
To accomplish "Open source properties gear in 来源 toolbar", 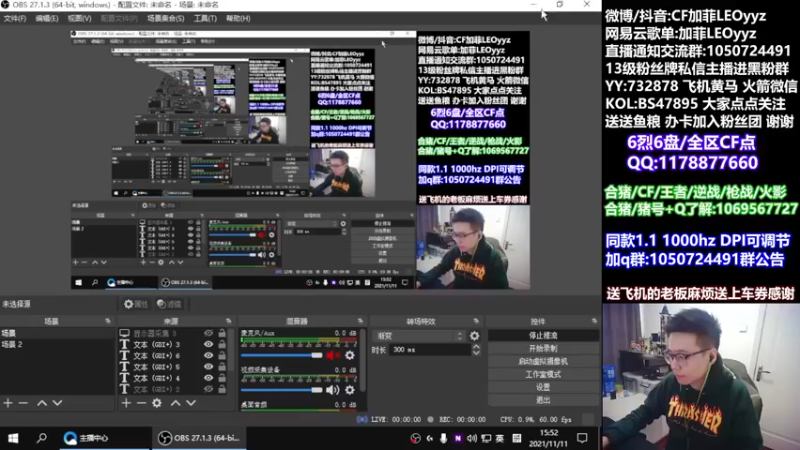I will (x=157, y=403).
